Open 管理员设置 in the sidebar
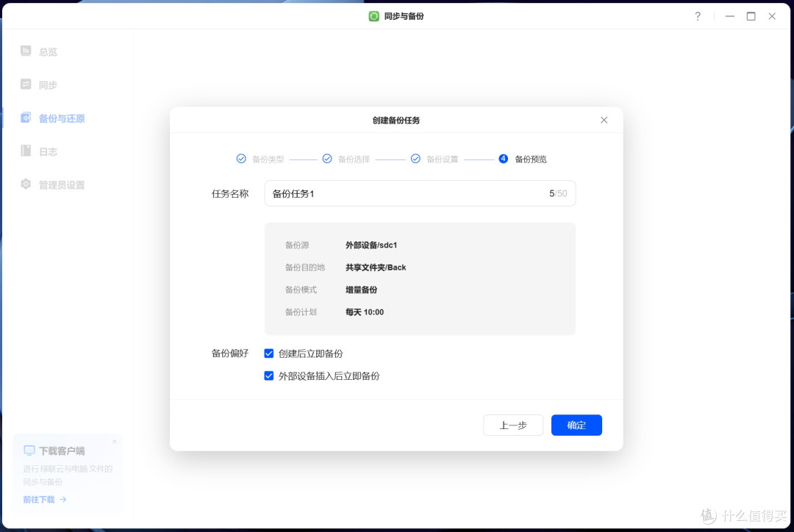Viewport: 794px width, 532px height. click(62, 185)
